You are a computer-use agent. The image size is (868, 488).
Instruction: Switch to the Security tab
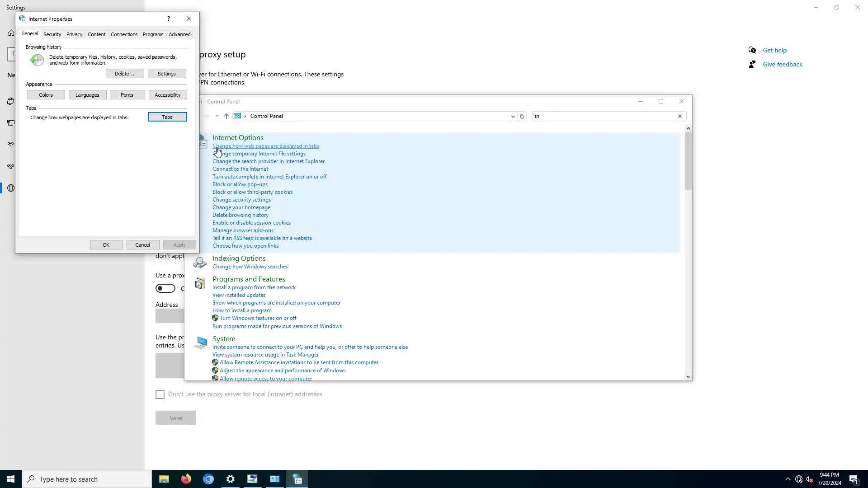[52, 34]
